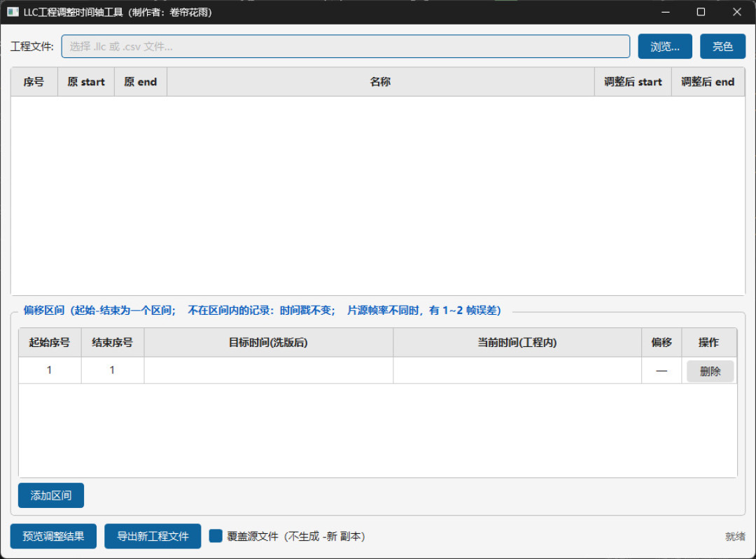Click the 操作 column header
The image size is (756, 559).
(708, 343)
